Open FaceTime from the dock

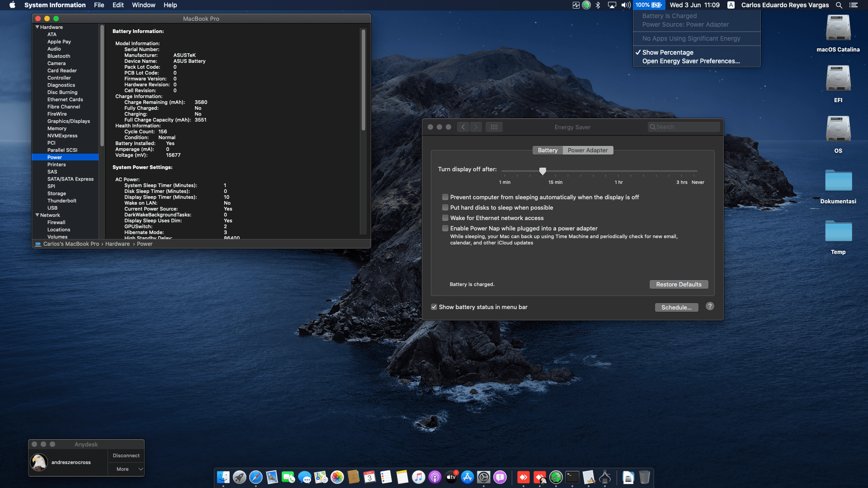(x=288, y=477)
